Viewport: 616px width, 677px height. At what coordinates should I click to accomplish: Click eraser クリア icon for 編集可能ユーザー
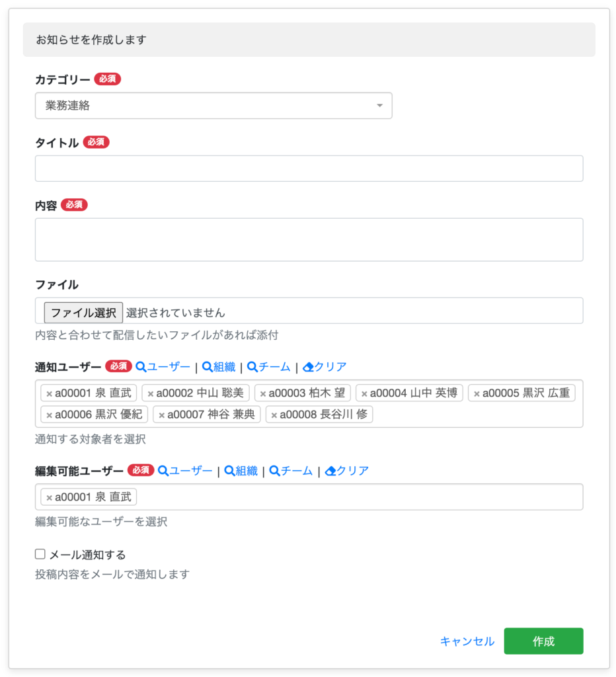pyautogui.click(x=330, y=471)
